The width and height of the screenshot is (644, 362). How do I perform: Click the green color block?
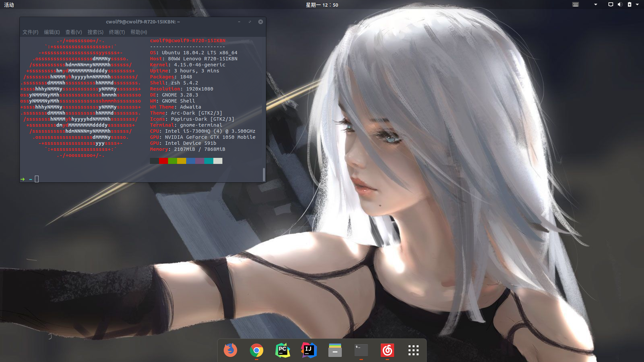click(x=172, y=161)
